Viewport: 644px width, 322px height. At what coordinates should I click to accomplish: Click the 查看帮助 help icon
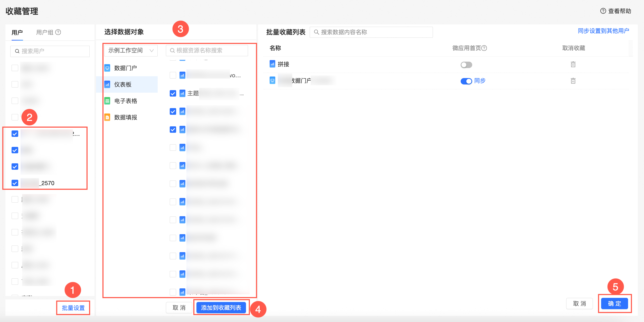[x=603, y=11]
